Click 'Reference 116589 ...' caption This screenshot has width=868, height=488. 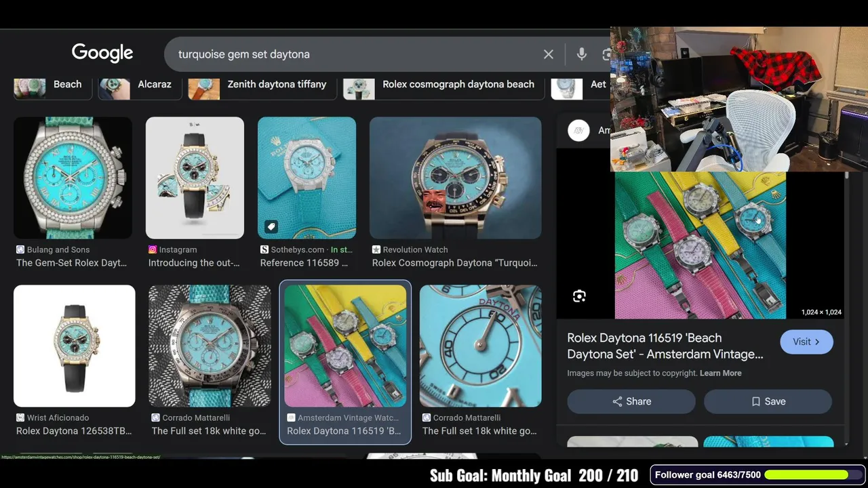point(304,263)
